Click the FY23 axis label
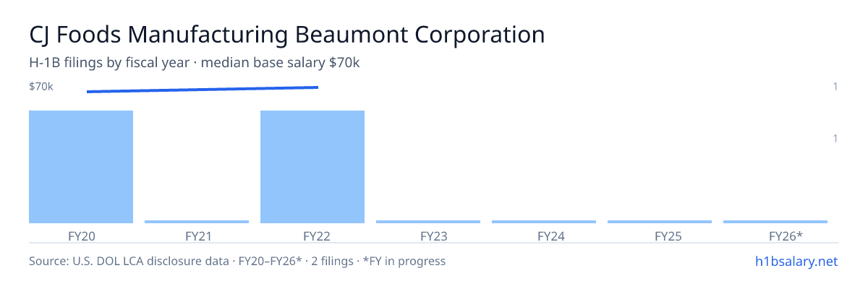 tap(428, 236)
